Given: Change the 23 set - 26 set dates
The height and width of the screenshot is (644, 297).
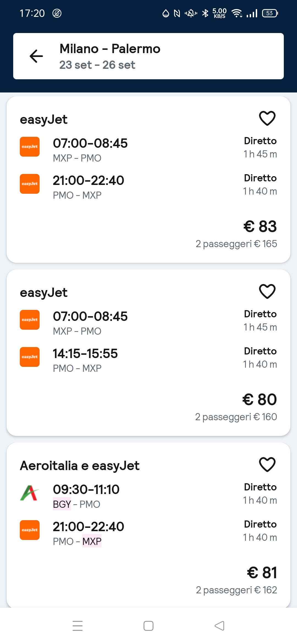Looking at the screenshot, I should point(97,65).
